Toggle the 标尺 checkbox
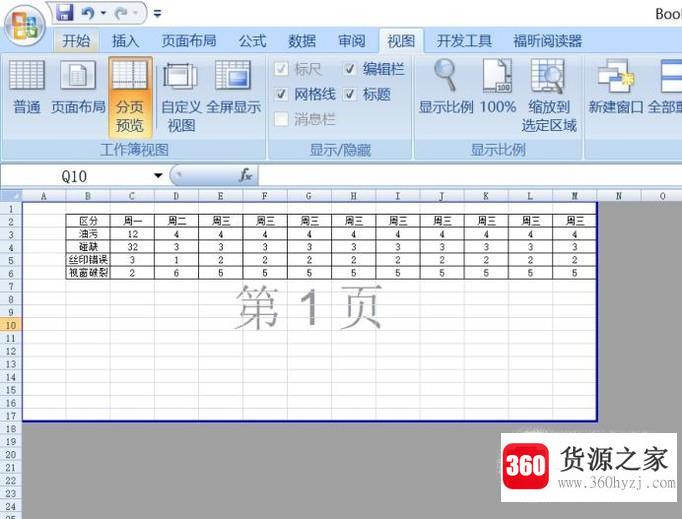Viewport: 682px width, 519px height. tap(281, 69)
